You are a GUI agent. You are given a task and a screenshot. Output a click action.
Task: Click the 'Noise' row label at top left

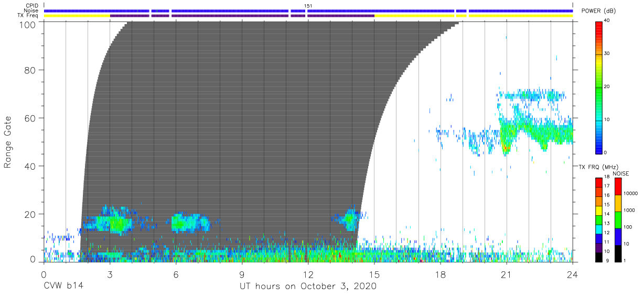(x=31, y=10)
